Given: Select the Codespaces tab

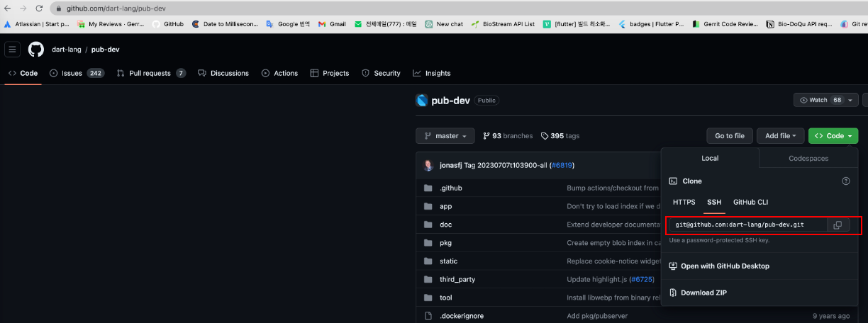Looking at the screenshot, I should coord(808,159).
